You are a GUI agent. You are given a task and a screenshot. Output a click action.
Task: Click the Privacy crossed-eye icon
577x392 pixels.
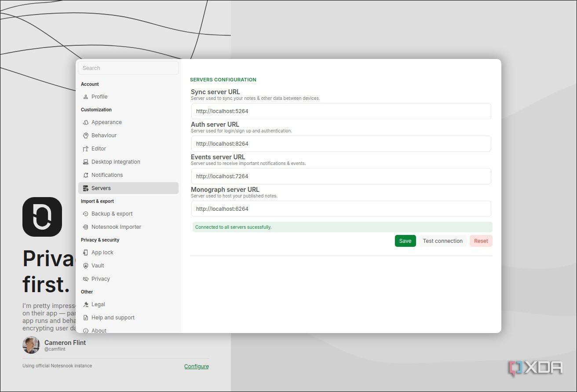point(86,279)
